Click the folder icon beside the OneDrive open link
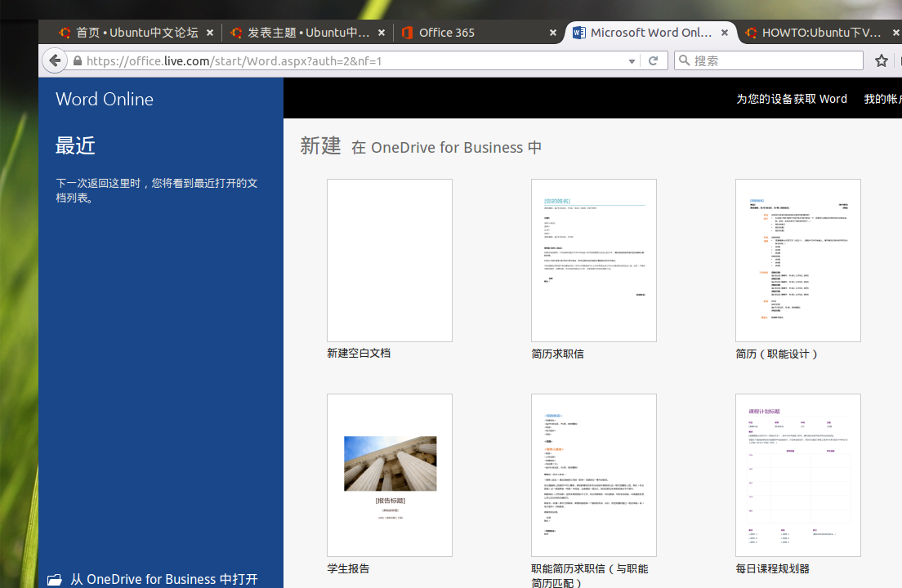Viewport: 902px width, 588px height. (x=55, y=579)
